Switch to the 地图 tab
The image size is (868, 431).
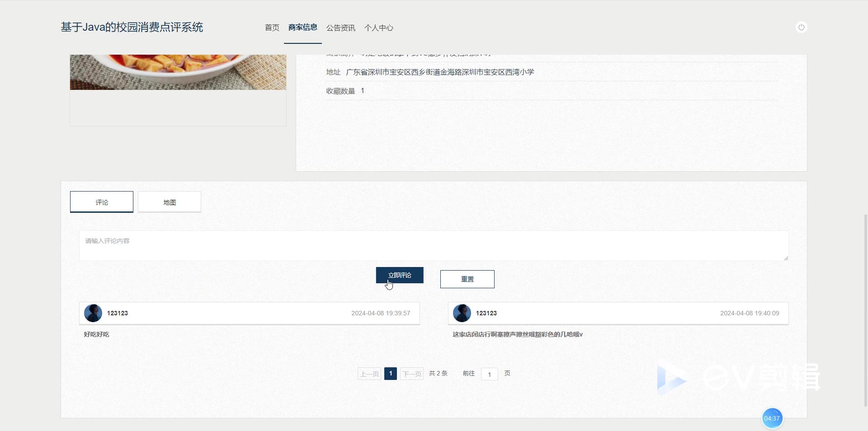click(x=170, y=202)
